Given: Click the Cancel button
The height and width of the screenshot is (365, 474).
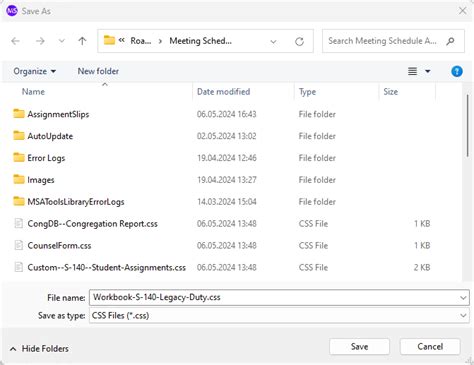Looking at the screenshot, I should pos(430,347).
